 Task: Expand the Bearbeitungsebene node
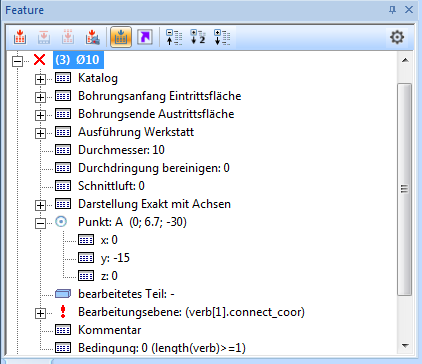tap(40, 313)
